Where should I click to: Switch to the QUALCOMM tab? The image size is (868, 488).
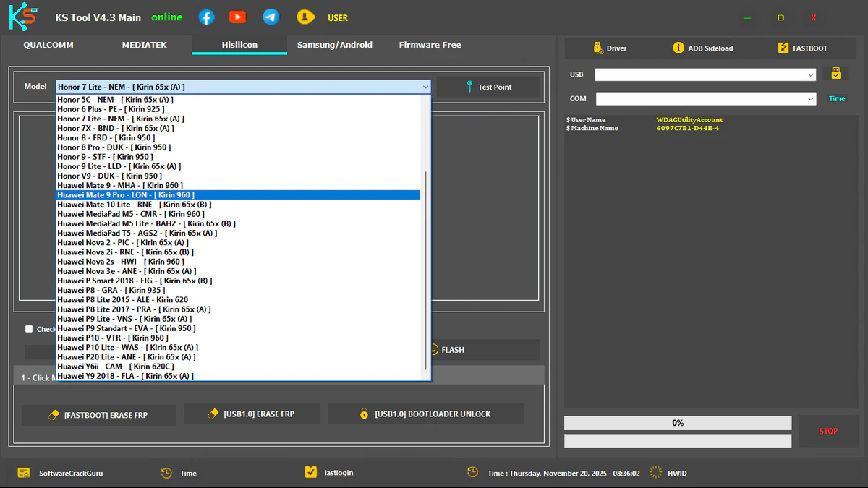[x=48, y=45]
